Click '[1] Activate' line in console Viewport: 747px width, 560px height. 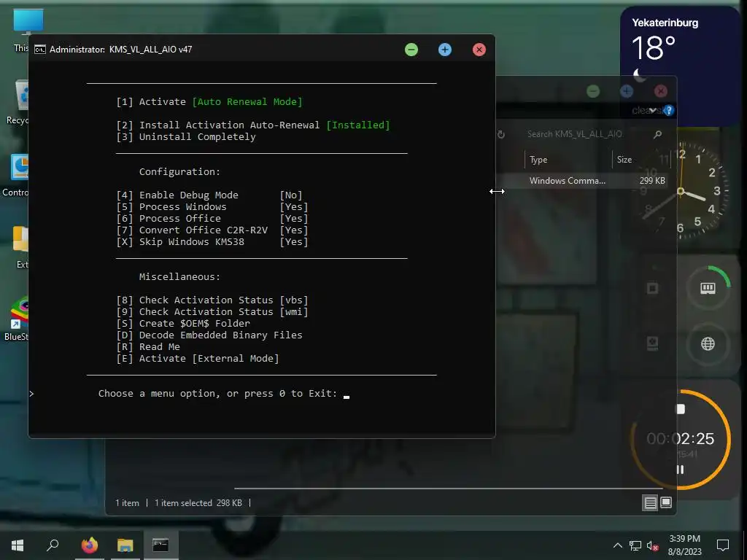point(151,102)
